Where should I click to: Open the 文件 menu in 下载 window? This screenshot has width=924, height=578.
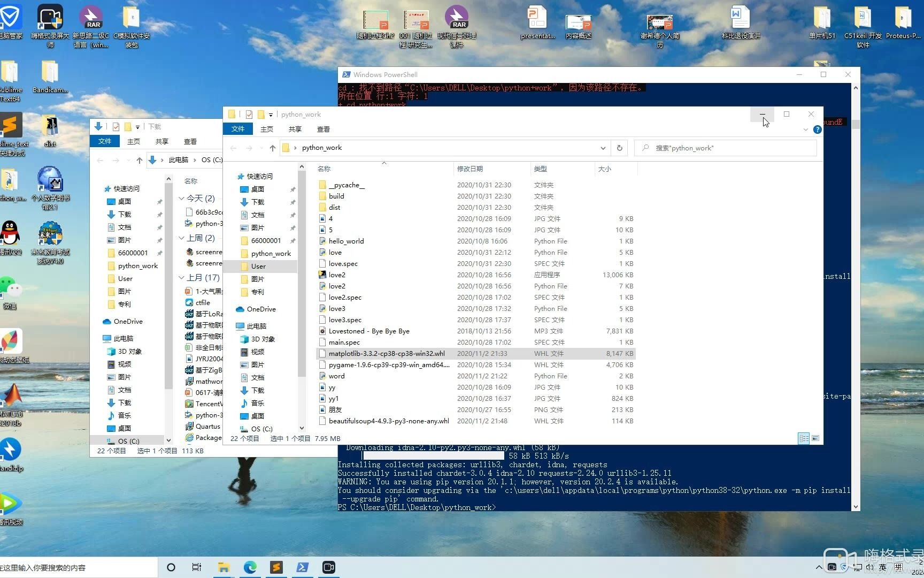(105, 141)
